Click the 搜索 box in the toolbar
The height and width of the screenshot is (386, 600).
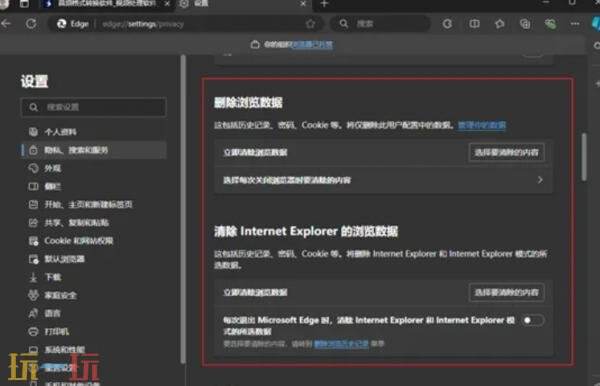point(381,24)
